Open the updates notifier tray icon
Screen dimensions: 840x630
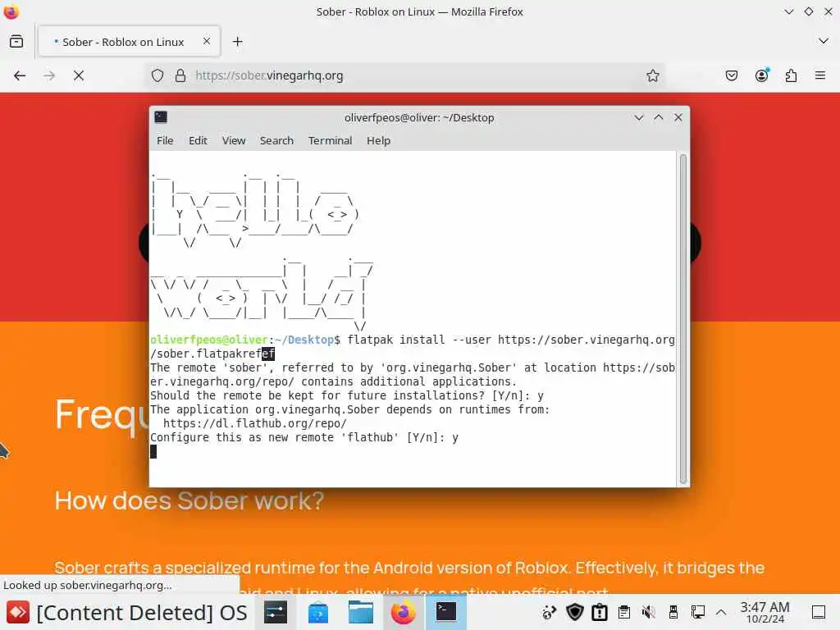point(600,612)
